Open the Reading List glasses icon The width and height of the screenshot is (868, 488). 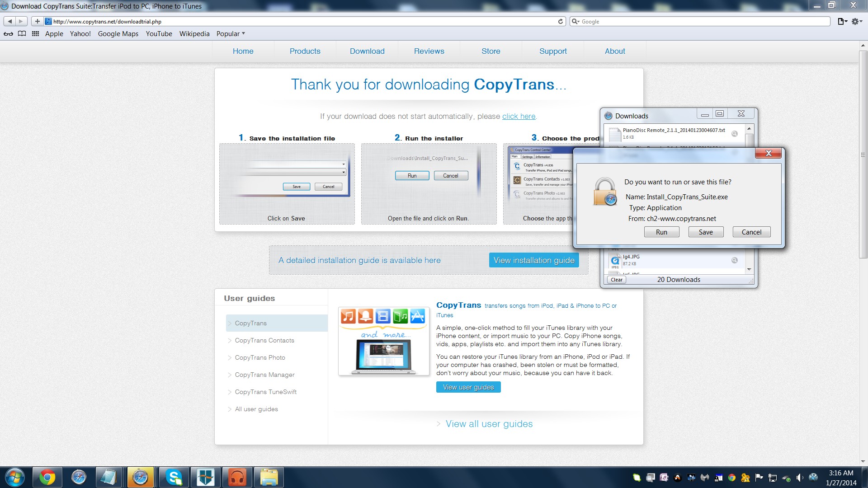(8, 34)
